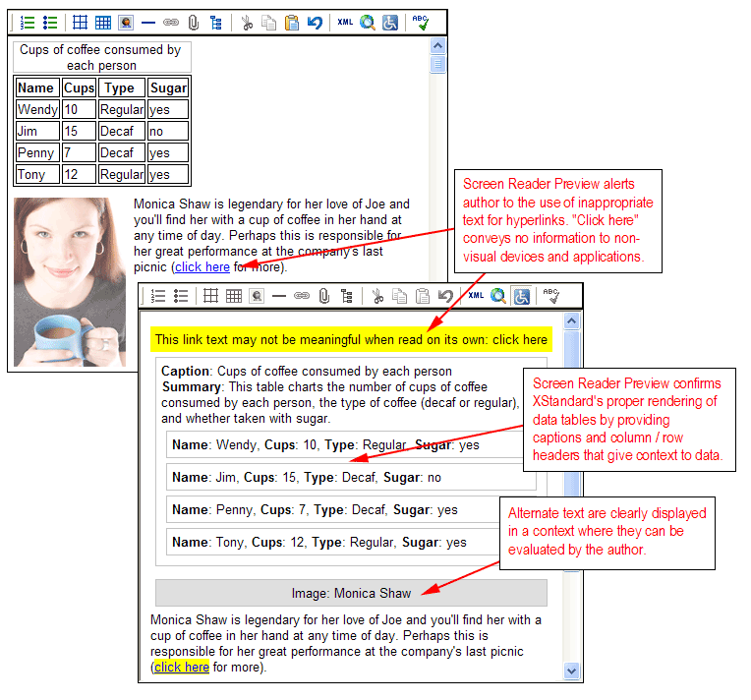Click bulleted list icon in top editor toolbar
Image resolution: width=751 pixels, height=700 pixels.
point(50,23)
